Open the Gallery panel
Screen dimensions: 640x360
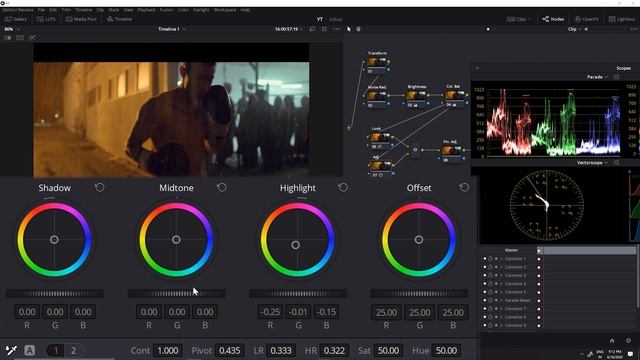pos(16,19)
